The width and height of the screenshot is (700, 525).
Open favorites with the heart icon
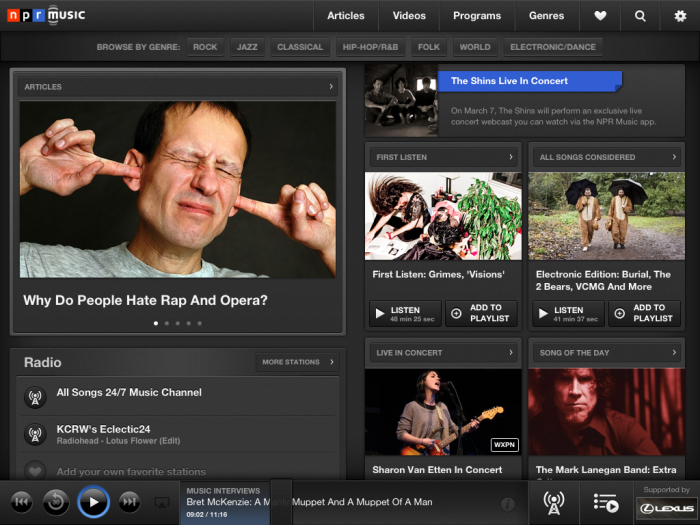(600, 16)
